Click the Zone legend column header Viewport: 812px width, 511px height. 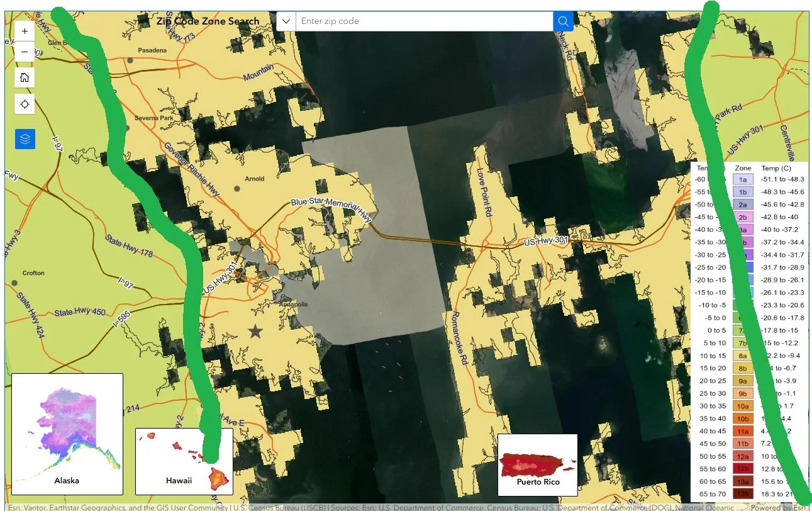pos(743,168)
